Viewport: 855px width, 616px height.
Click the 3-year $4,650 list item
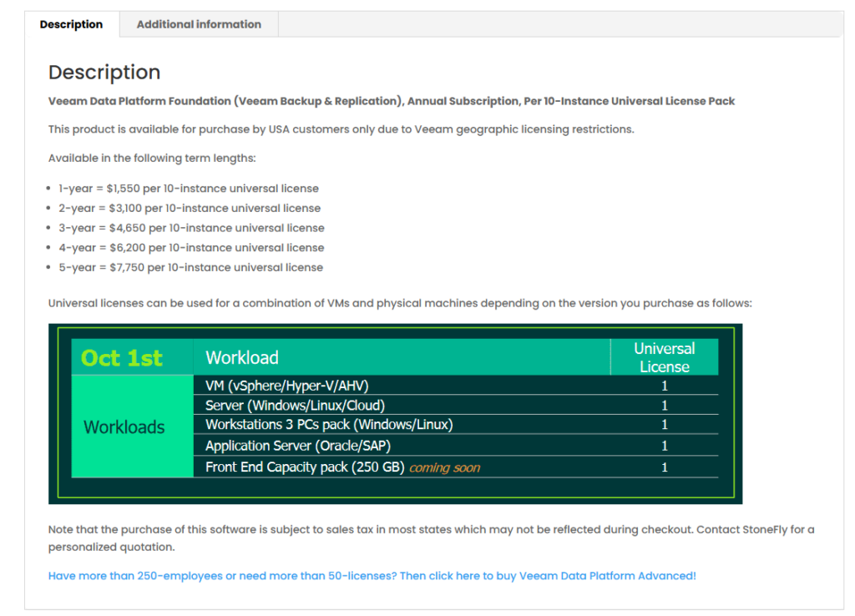[191, 228]
